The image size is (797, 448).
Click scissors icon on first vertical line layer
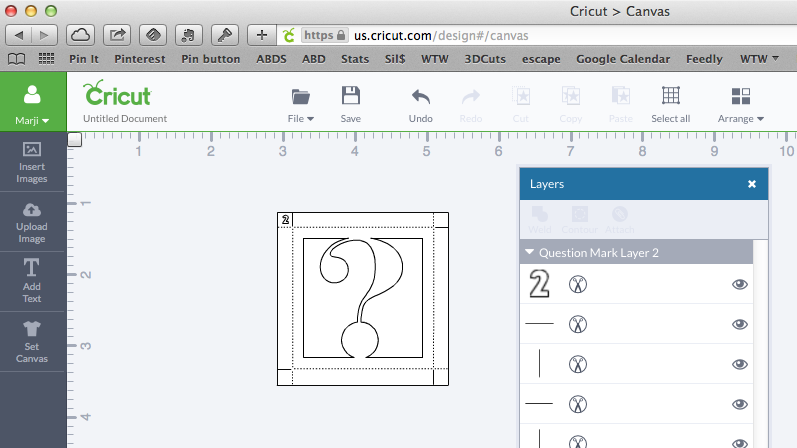coord(578,364)
